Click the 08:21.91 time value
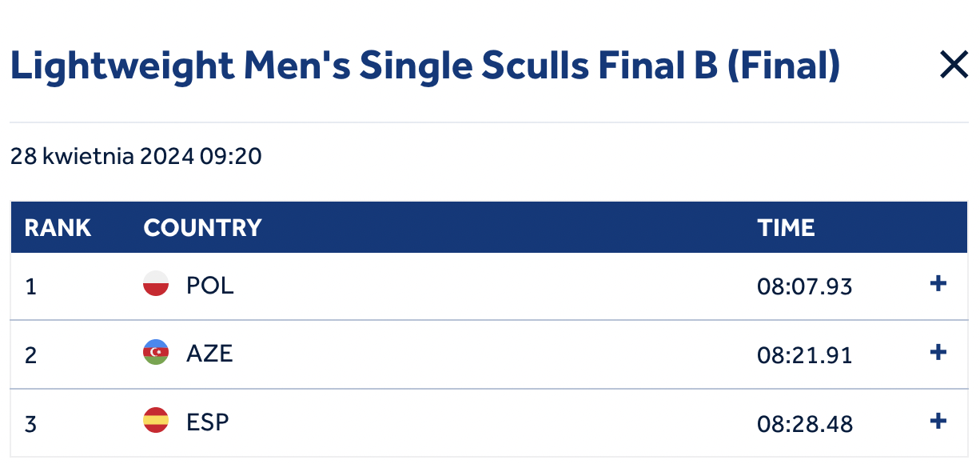The width and height of the screenshot is (980, 464). (805, 354)
